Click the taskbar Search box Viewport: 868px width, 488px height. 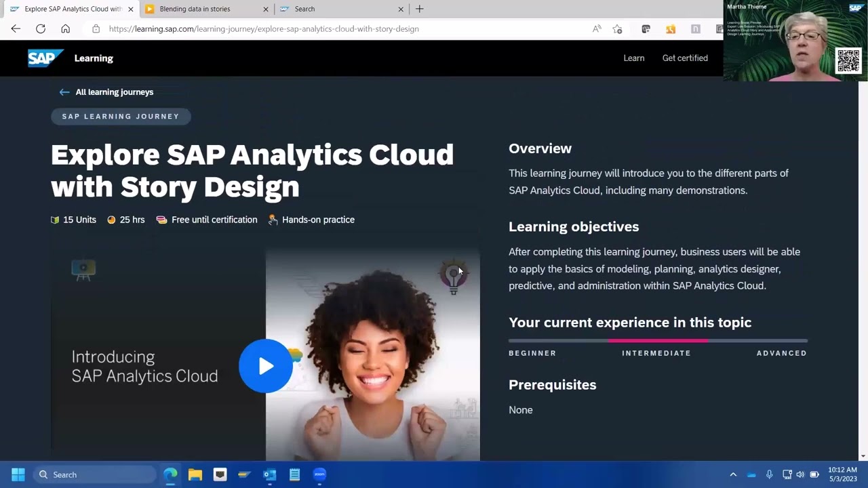tap(94, 474)
